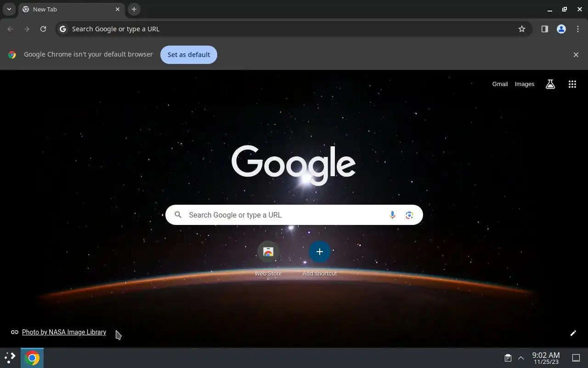Reload the current page
The height and width of the screenshot is (368, 588).
coord(43,29)
